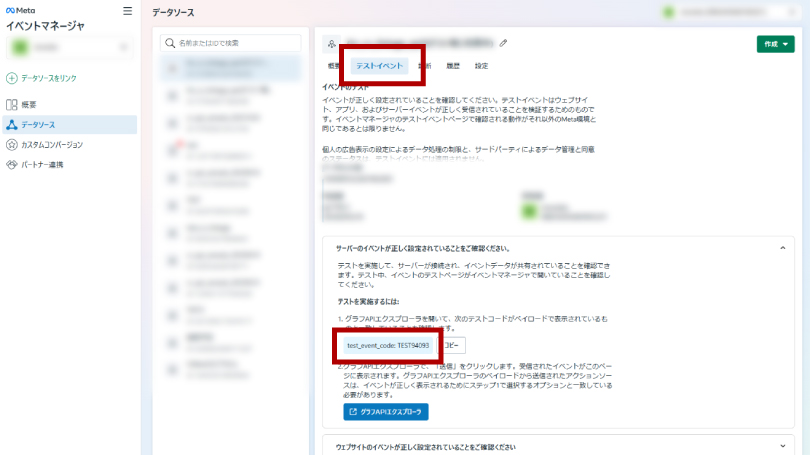Switch to the 履歴 tab
The width and height of the screenshot is (810, 455).
pyautogui.click(x=453, y=66)
